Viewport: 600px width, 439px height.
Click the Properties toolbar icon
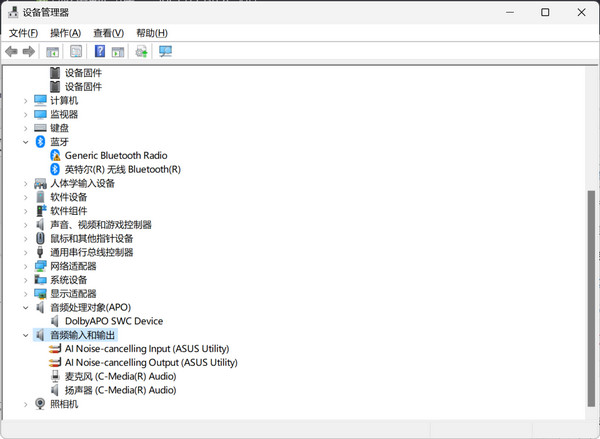[x=76, y=51]
